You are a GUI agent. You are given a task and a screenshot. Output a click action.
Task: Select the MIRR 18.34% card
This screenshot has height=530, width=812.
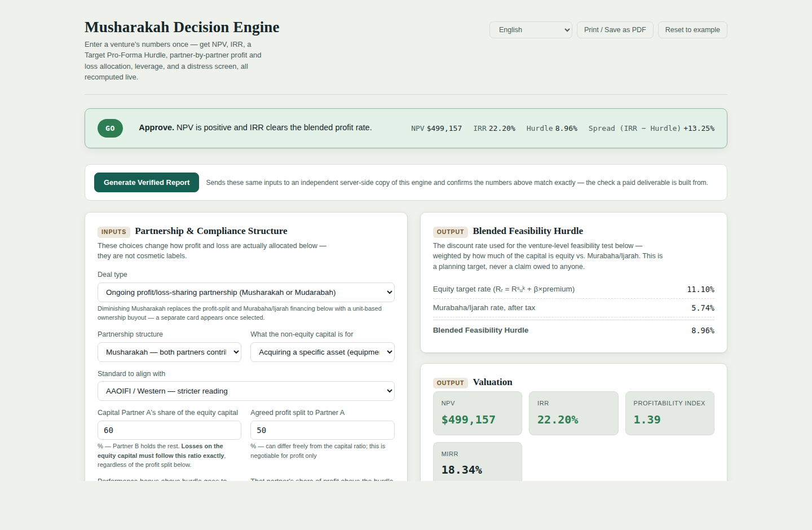pos(478,462)
